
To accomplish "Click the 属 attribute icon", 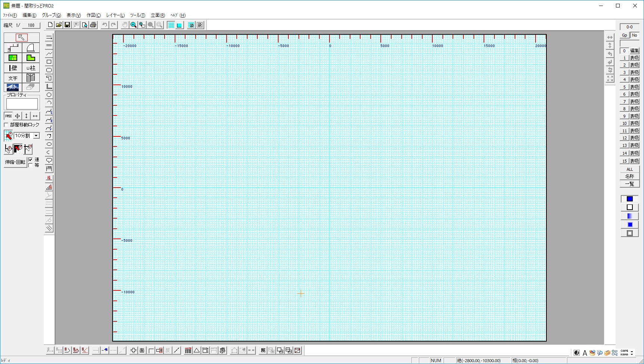I will (x=263, y=350).
